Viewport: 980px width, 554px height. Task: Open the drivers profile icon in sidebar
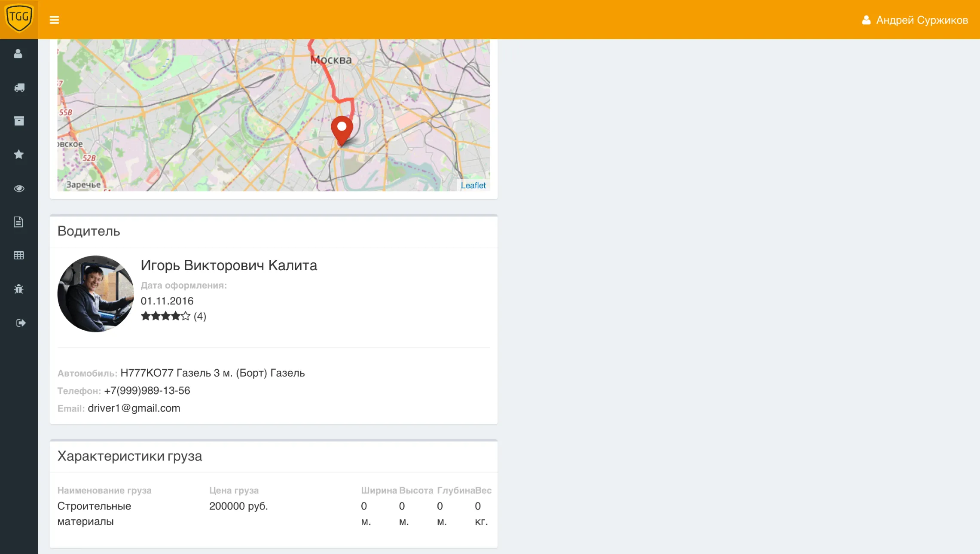point(19,53)
